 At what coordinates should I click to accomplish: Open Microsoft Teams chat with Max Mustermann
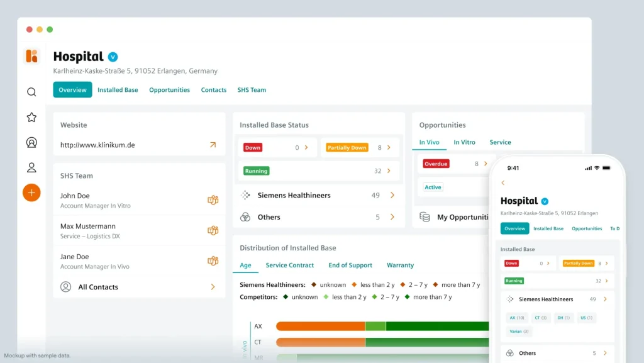[x=213, y=231]
